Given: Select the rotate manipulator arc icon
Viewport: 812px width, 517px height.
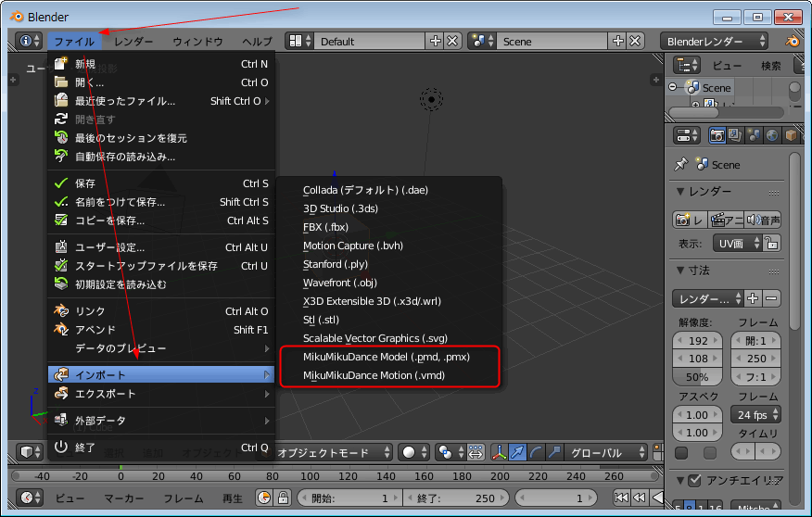Looking at the screenshot, I should [536, 452].
